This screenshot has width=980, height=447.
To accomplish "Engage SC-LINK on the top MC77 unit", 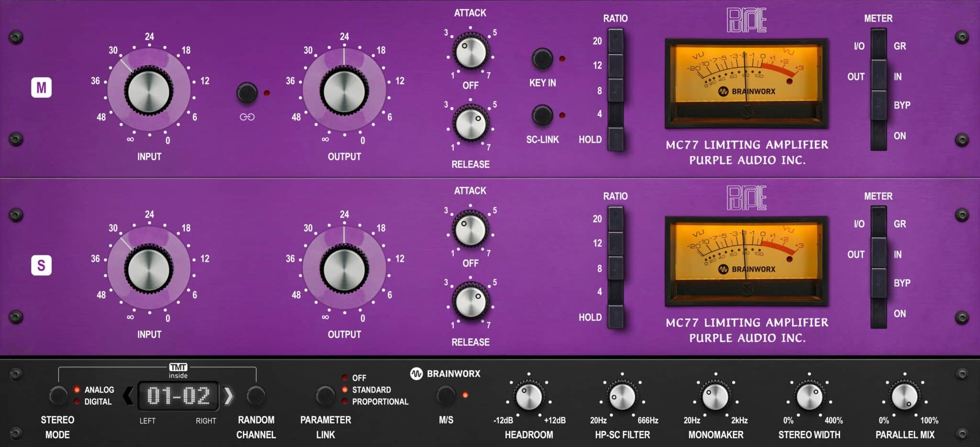I will click(542, 115).
